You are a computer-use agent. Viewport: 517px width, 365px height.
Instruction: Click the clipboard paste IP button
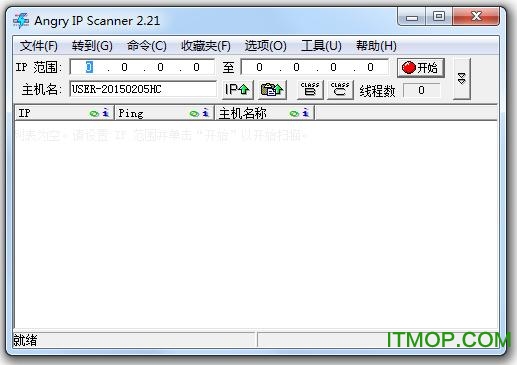pyautogui.click(x=272, y=90)
